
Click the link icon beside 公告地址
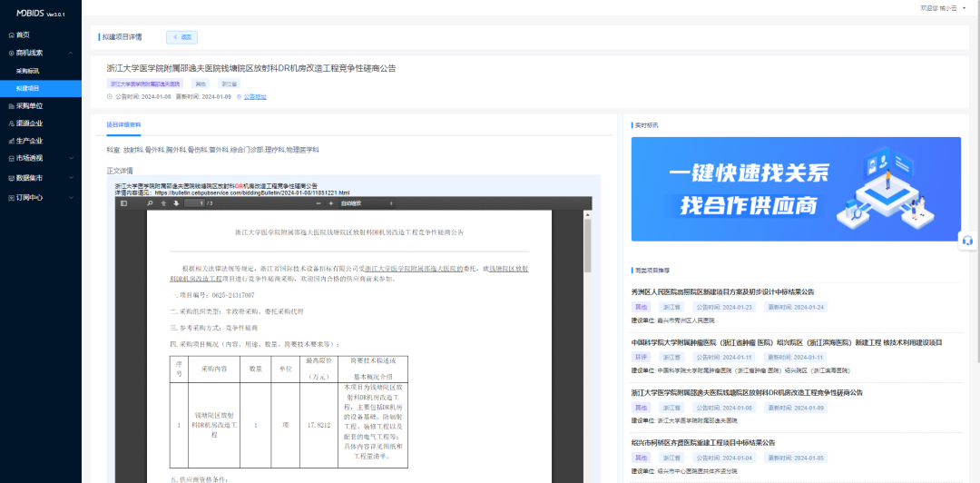(x=238, y=96)
